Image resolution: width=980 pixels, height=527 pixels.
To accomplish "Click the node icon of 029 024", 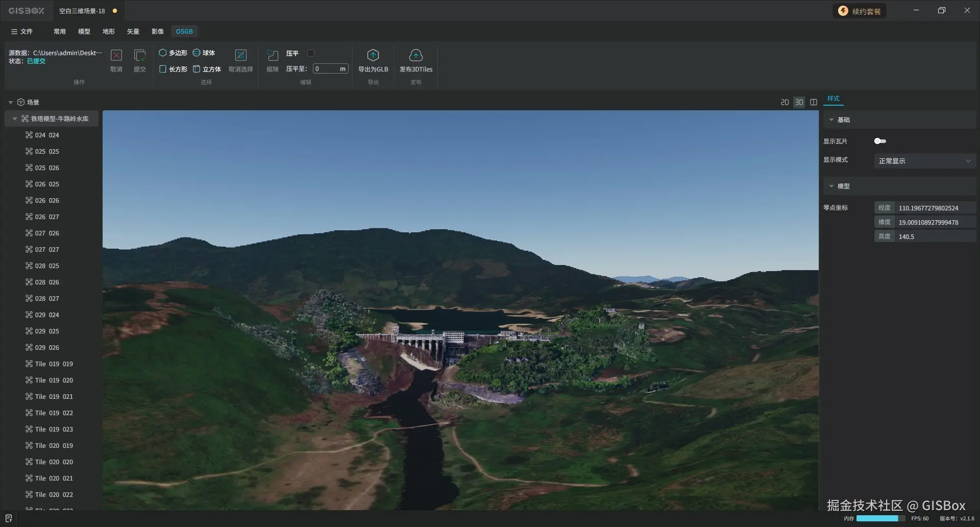I will point(29,315).
